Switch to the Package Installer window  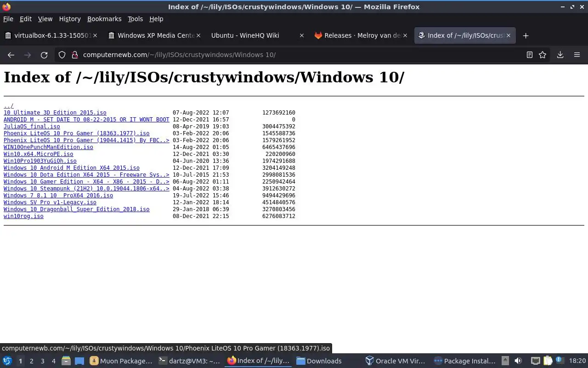(x=465, y=361)
